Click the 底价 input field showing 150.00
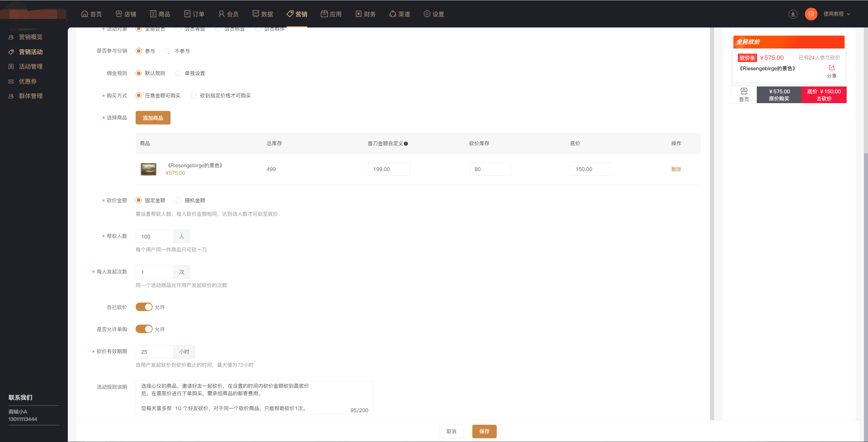 [591, 169]
